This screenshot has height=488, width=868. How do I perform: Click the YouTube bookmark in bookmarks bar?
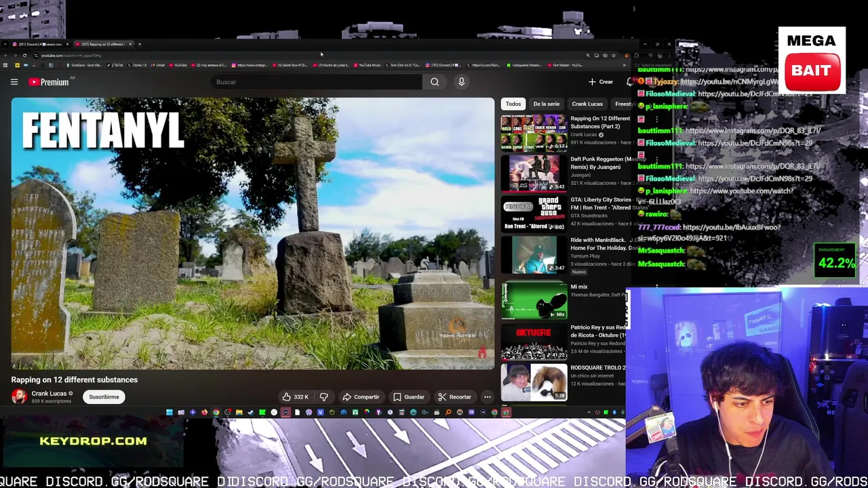pos(178,65)
